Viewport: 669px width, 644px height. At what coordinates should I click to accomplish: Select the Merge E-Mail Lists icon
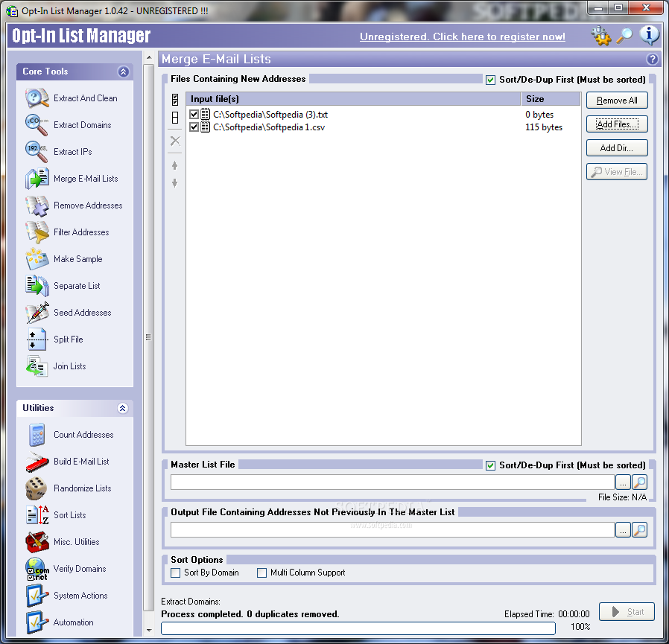click(x=37, y=179)
